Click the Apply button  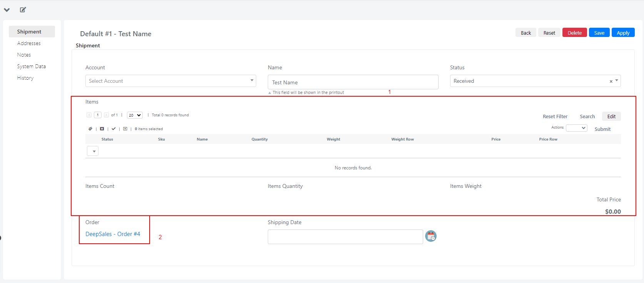623,33
